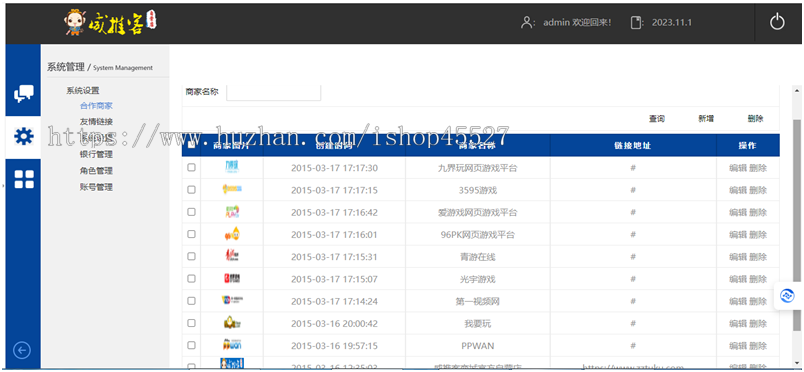Click the 操作 column header
Image resolution: width=804 pixels, height=372 pixels.
tap(748, 145)
